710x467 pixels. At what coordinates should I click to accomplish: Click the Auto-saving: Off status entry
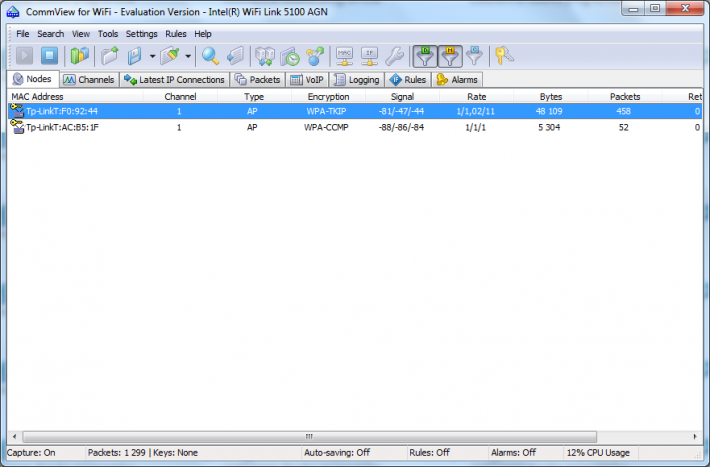[337, 453]
